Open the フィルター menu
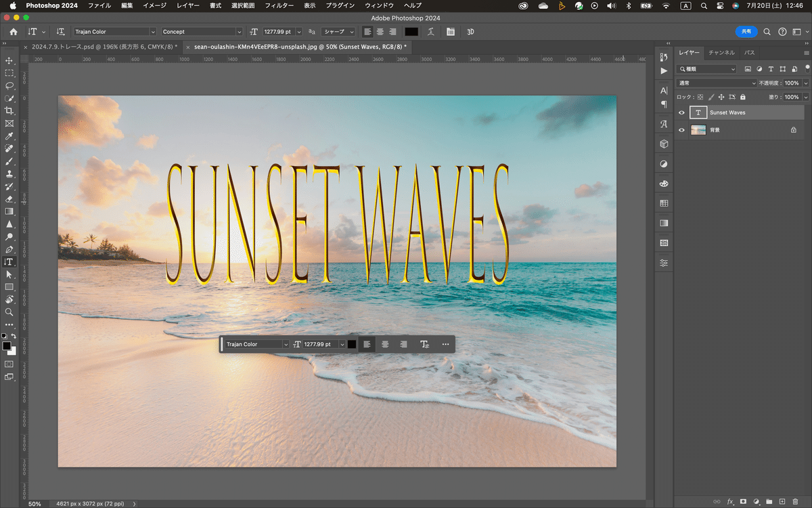This screenshot has width=812, height=508. pyautogui.click(x=279, y=5)
